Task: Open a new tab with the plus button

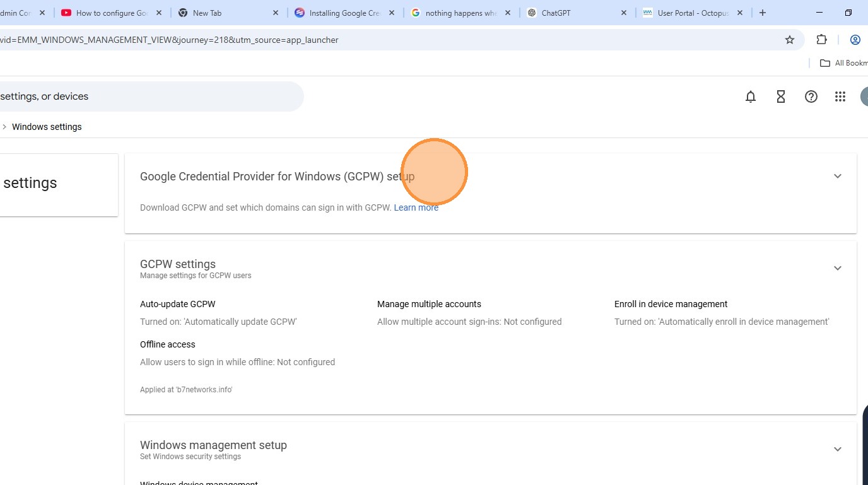Action: click(x=763, y=13)
